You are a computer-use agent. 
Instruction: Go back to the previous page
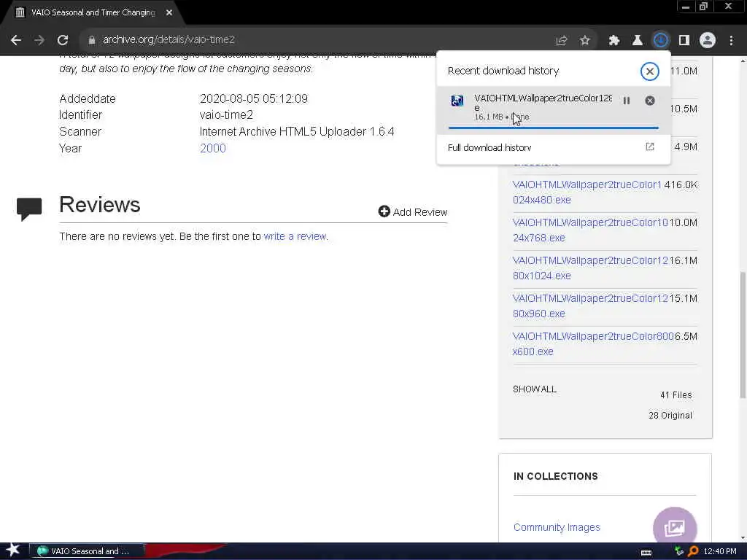click(x=16, y=40)
